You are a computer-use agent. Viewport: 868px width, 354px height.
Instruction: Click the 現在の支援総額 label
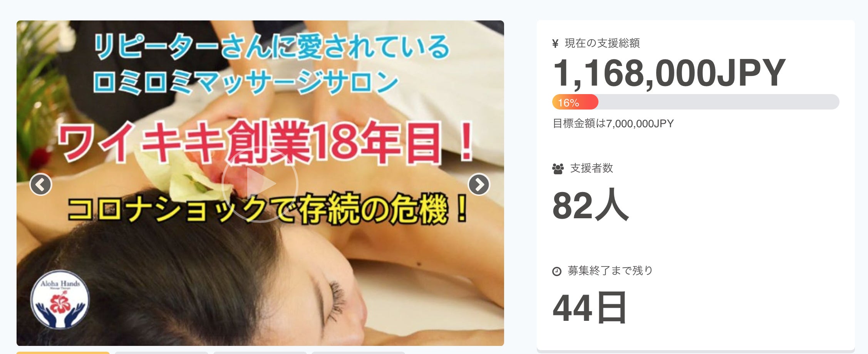pos(602,43)
